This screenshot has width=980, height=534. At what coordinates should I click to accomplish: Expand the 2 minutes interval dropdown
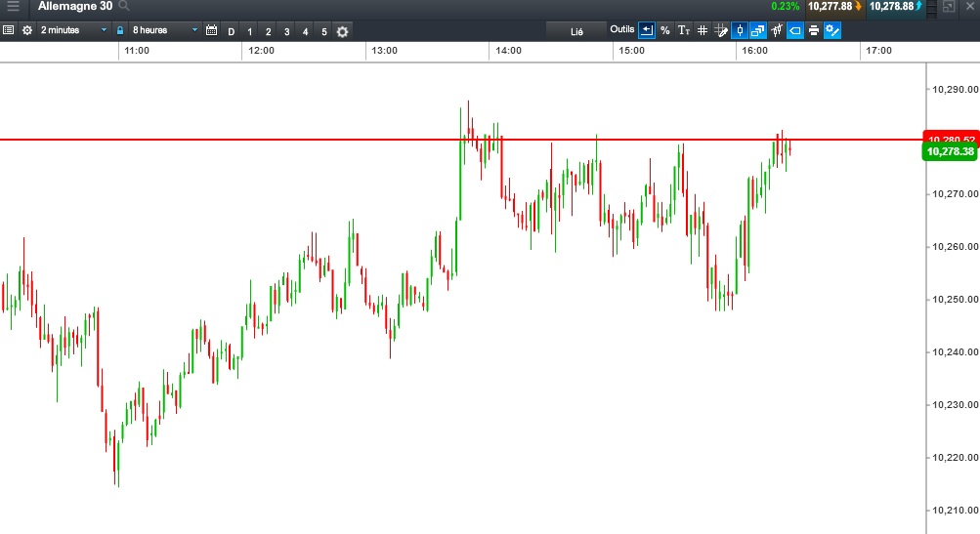point(73,30)
